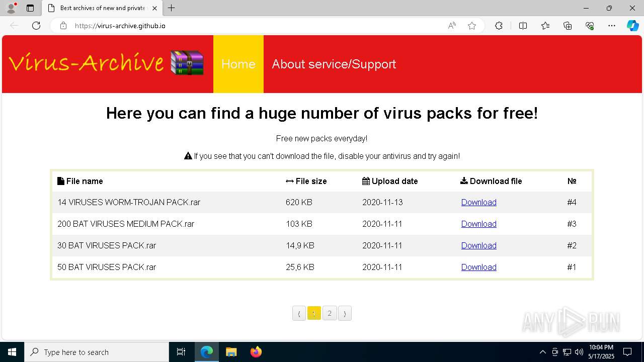Add this page to favorites star

[x=472, y=26]
